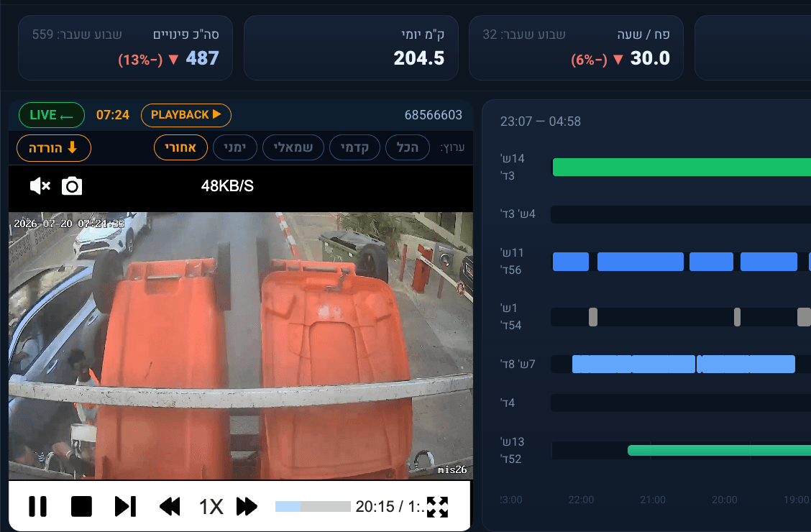
Task: Click the 21:00 timeline axis label
Action: point(653,500)
